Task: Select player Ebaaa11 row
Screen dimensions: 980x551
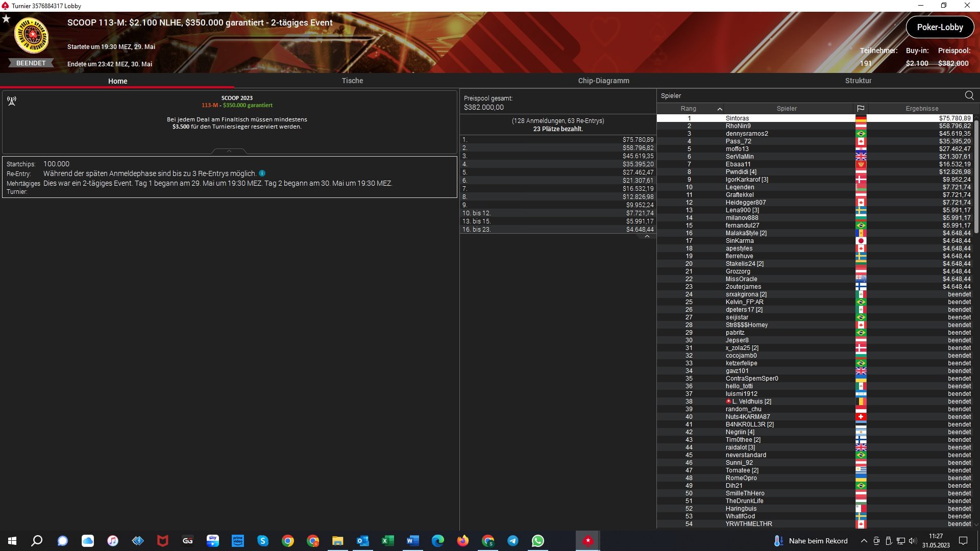Action: (815, 164)
